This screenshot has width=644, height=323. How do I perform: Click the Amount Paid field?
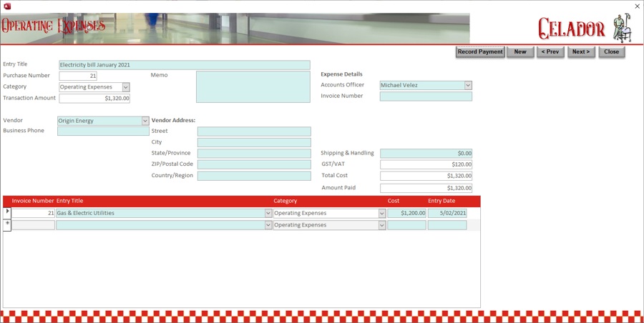[426, 188]
